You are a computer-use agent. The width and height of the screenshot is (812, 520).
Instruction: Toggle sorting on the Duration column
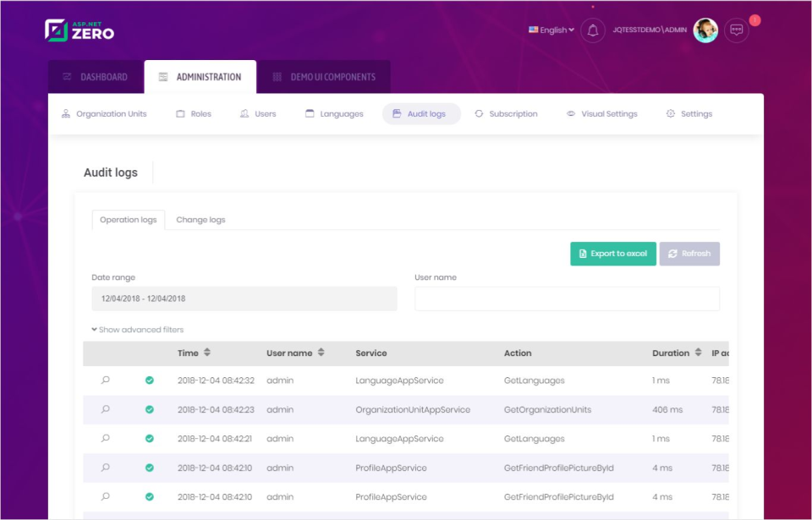(699, 353)
